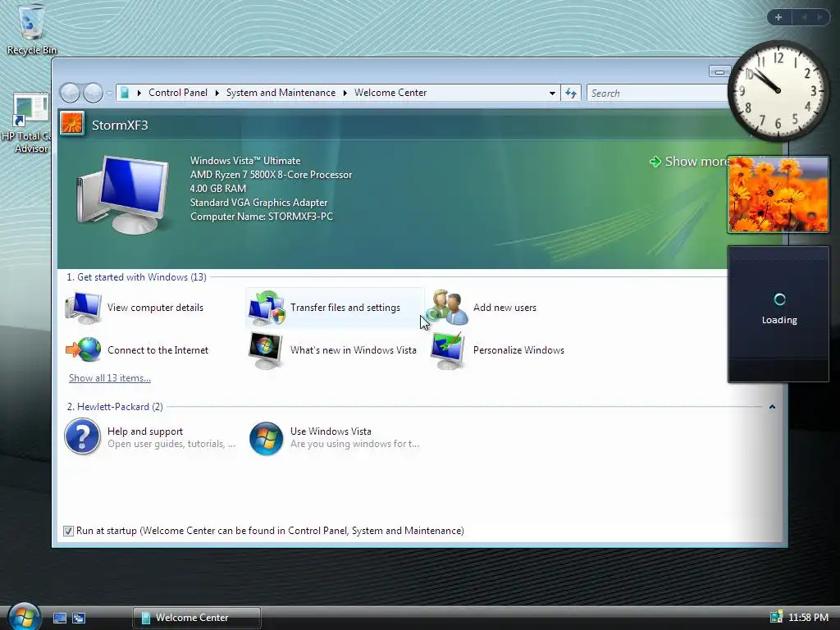This screenshot has height=630, width=840.
Task: Click the sidebar add gadget plus button
Action: 778,17
